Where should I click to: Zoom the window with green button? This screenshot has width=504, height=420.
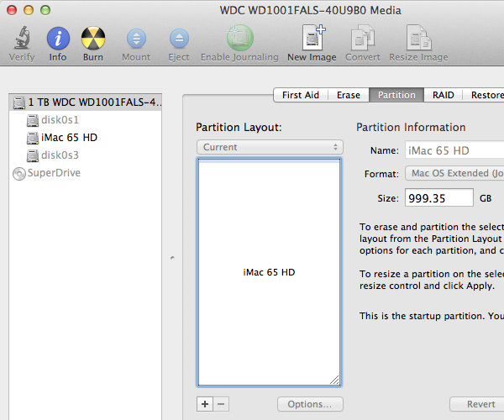pyautogui.click(x=45, y=10)
